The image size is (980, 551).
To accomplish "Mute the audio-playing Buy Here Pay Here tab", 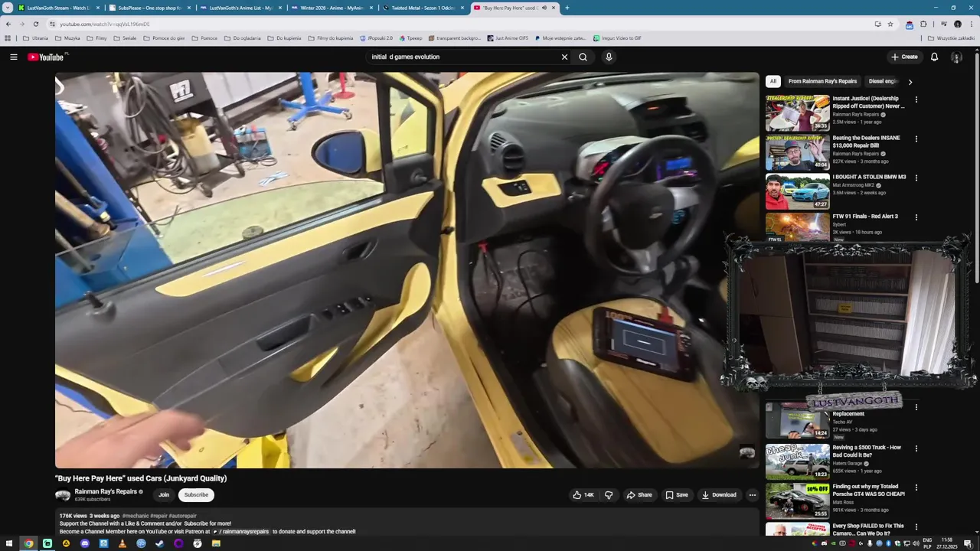I will (x=544, y=8).
